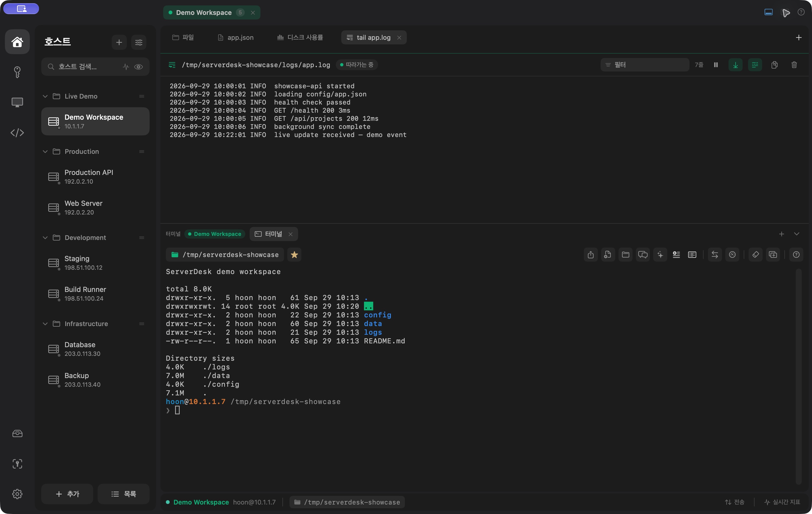This screenshot has height=514, width=812.
Task: Click the /tmp/serverdesk-showcase path chip
Action: (x=225, y=255)
